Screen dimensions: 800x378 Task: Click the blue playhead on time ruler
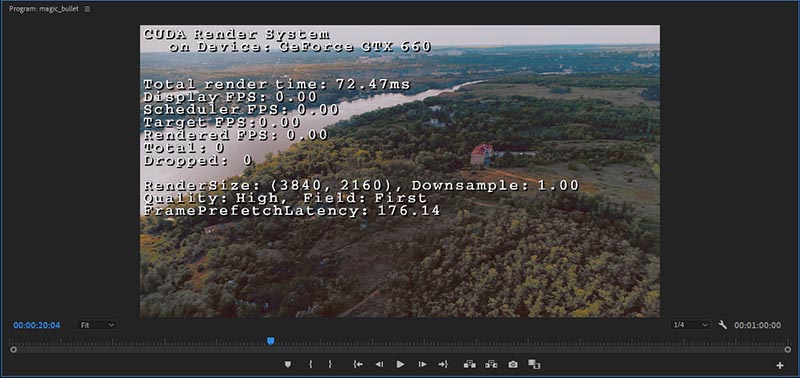click(x=270, y=341)
